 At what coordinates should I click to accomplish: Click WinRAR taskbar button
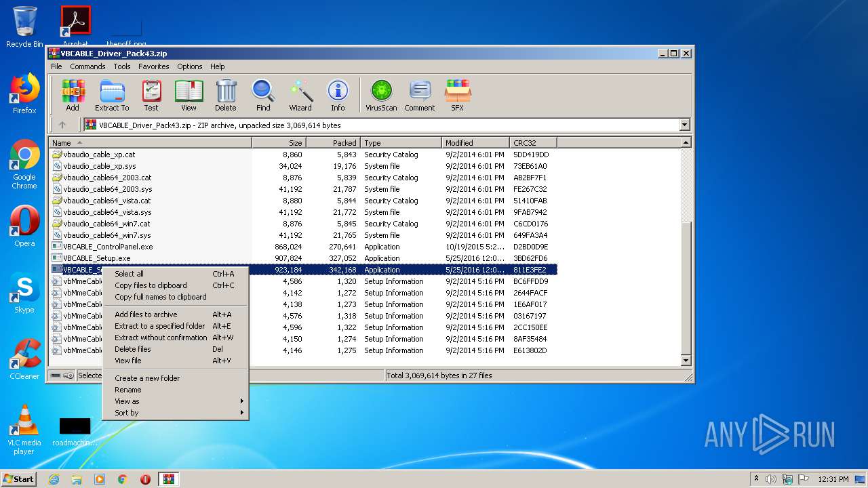[168, 479]
